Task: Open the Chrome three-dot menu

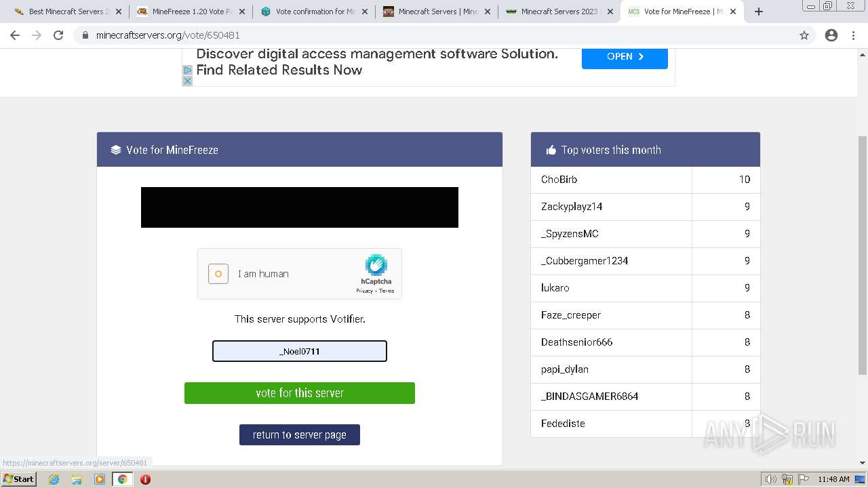Action: coord(854,35)
